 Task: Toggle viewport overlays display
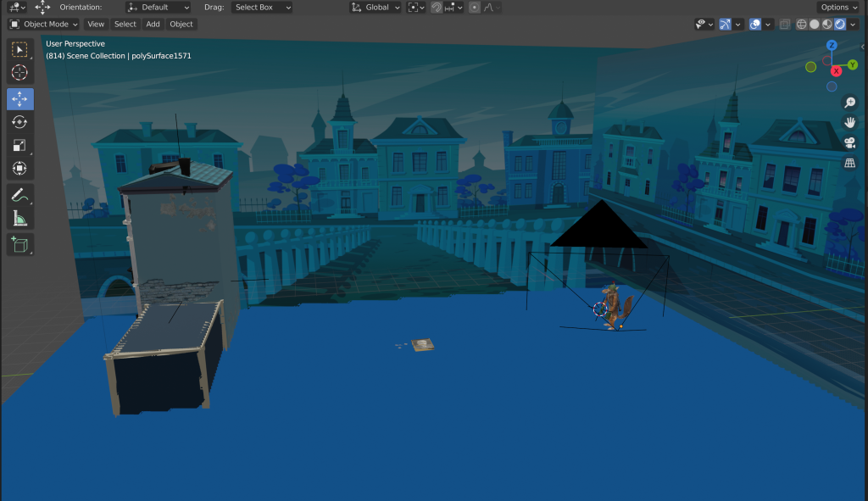pos(754,25)
